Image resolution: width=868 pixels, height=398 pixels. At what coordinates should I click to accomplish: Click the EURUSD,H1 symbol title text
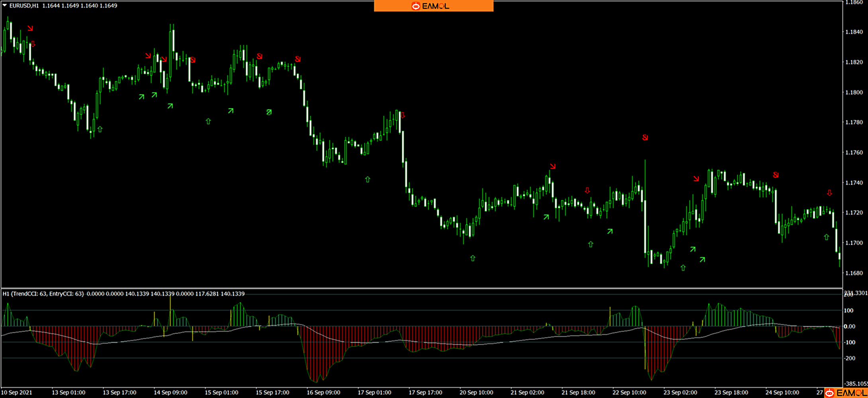(24, 6)
